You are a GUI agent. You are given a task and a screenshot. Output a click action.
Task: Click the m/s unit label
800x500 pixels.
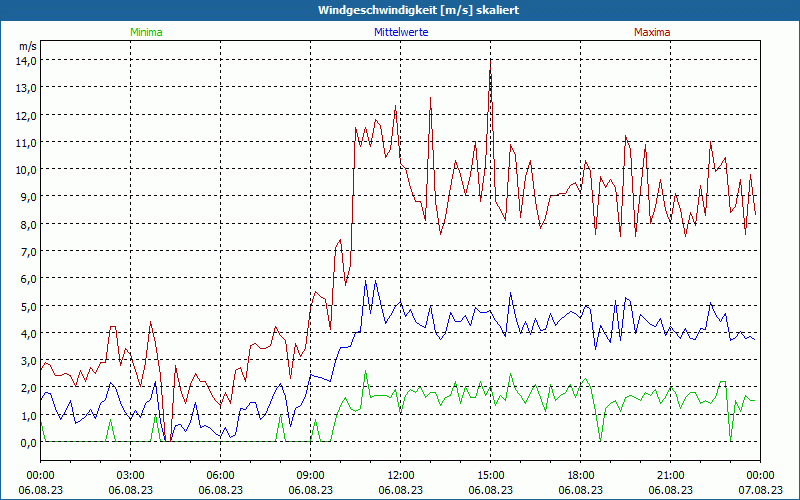[28, 46]
